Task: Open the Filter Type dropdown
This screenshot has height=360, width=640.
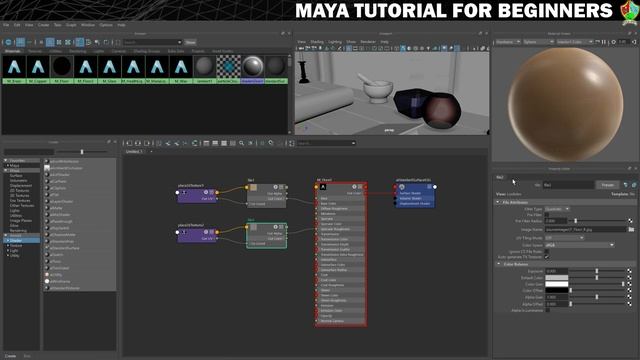Action: [x=557, y=209]
